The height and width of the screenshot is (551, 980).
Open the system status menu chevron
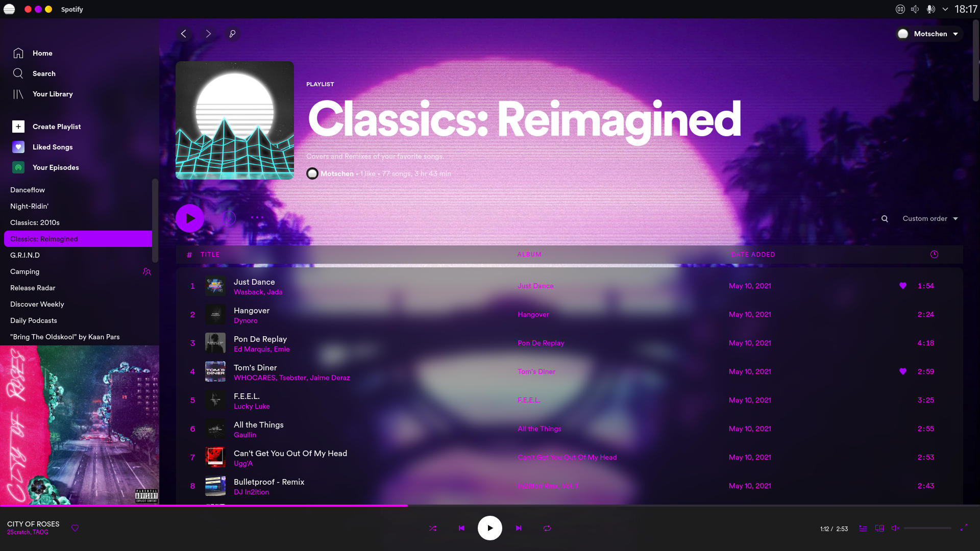(x=945, y=9)
